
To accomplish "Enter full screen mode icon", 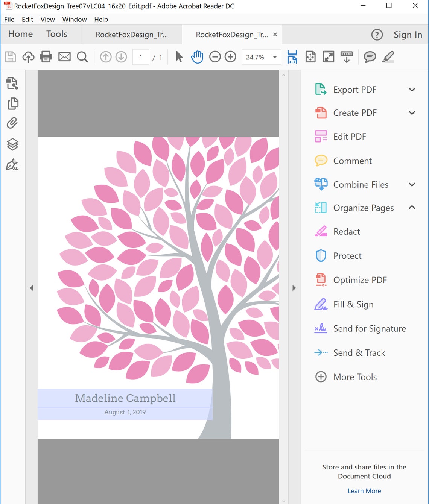I will 329,57.
